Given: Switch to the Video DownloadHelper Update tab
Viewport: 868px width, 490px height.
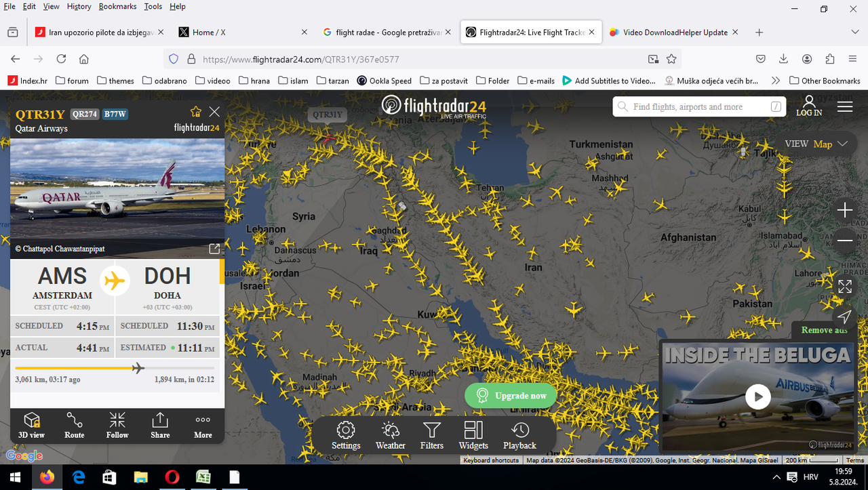Looking at the screenshot, I should tap(674, 32).
